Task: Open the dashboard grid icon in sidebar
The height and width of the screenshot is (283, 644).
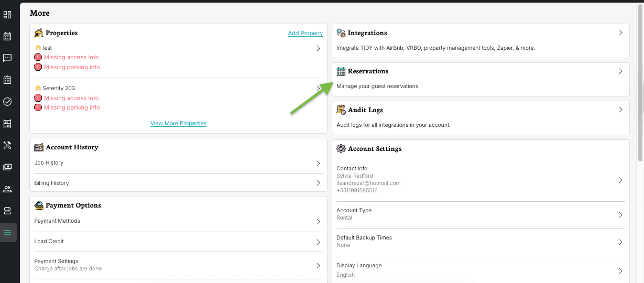Action: (7, 15)
